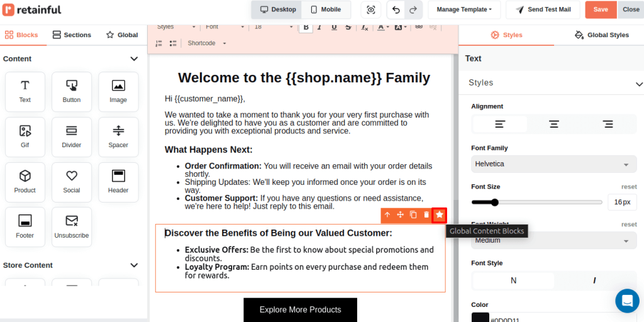Add a Header content block
644x322 pixels.
point(118,182)
